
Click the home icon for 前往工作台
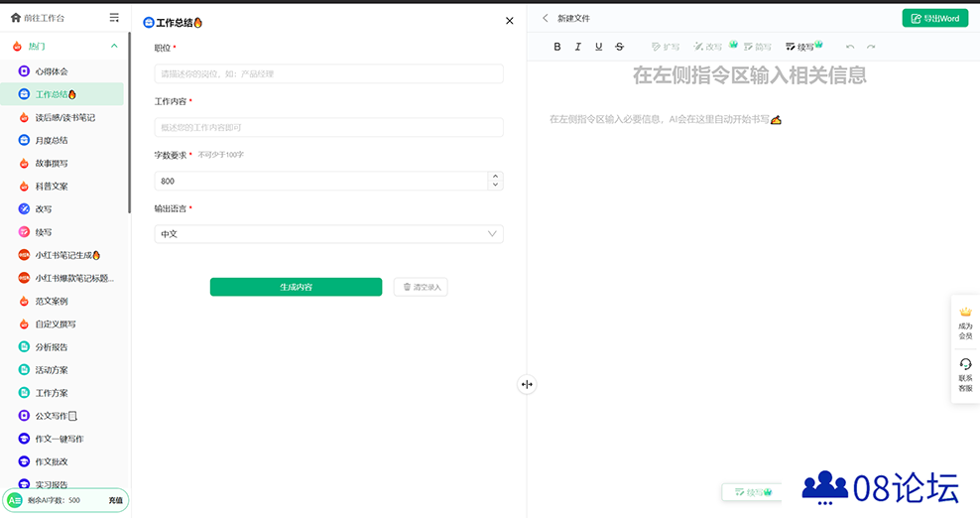16,18
